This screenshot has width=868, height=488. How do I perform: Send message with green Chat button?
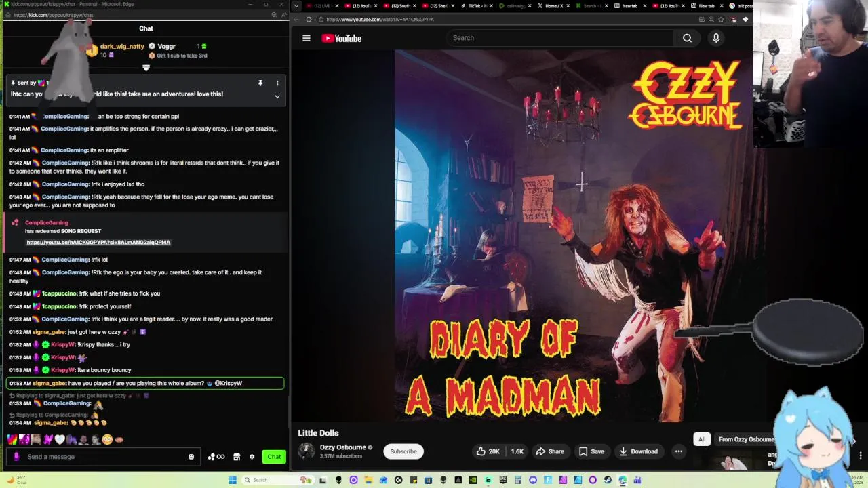coord(274,457)
